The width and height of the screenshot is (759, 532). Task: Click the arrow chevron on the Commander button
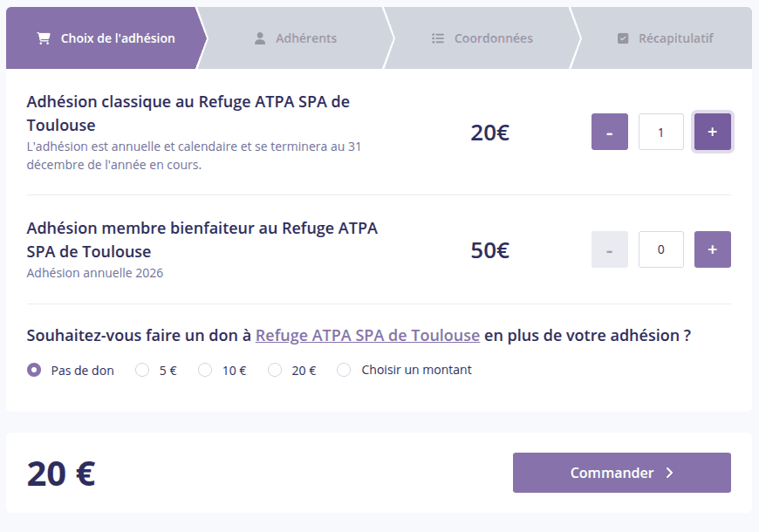coord(670,472)
